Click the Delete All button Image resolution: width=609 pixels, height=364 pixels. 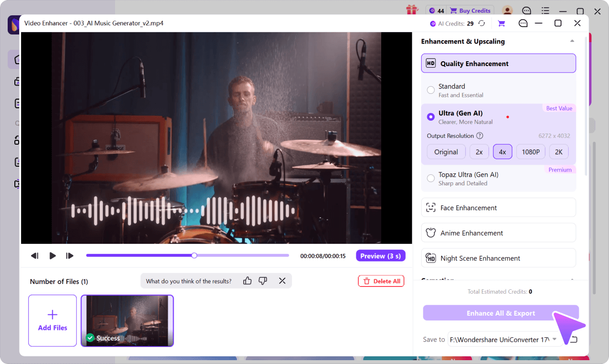coord(381,281)
